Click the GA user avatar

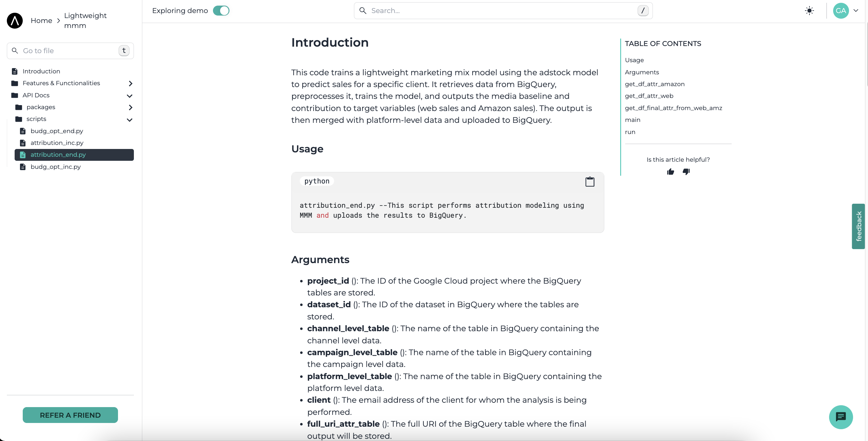[840, 11]
